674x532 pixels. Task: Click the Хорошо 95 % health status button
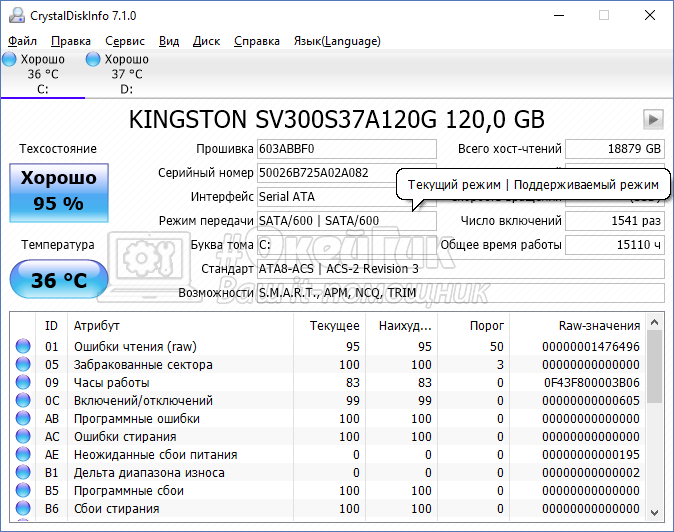point(59,191)
